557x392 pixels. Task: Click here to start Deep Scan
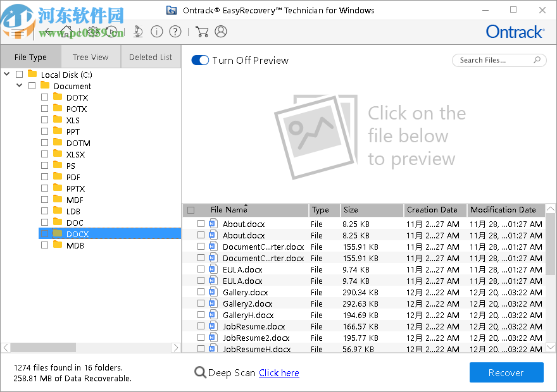[278, 372]
